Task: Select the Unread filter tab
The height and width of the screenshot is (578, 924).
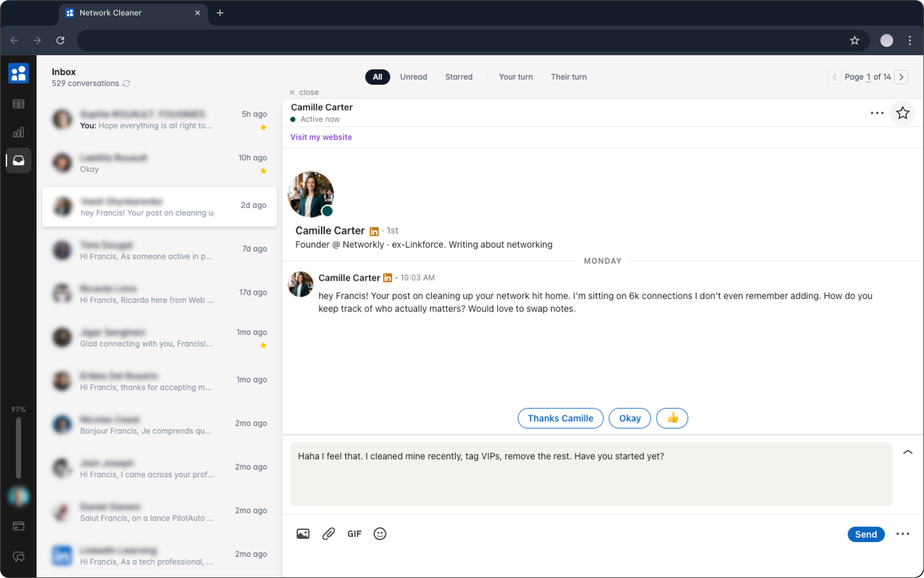Action: (x=414, y=77)
